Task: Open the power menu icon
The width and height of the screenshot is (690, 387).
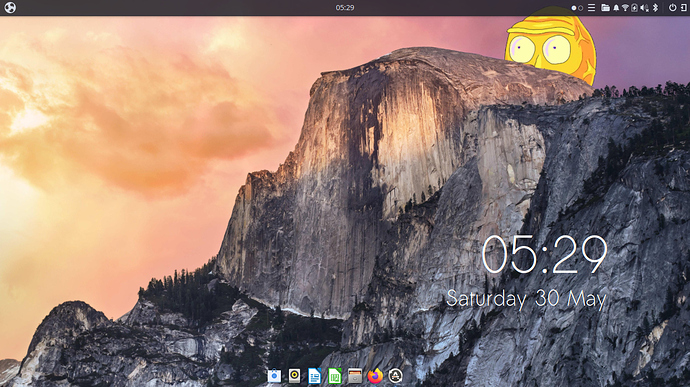Action: coord(672,7)
